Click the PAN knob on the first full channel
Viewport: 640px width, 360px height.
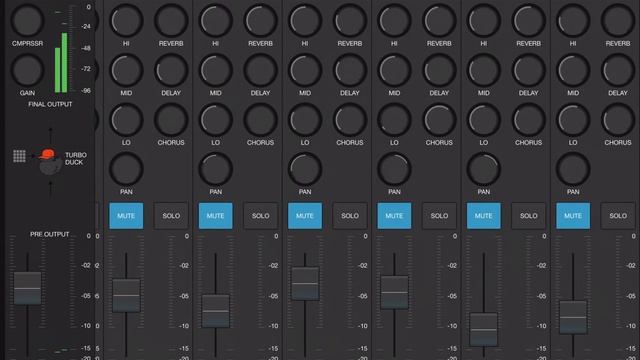pyautogui.click(x=126, y=169)
